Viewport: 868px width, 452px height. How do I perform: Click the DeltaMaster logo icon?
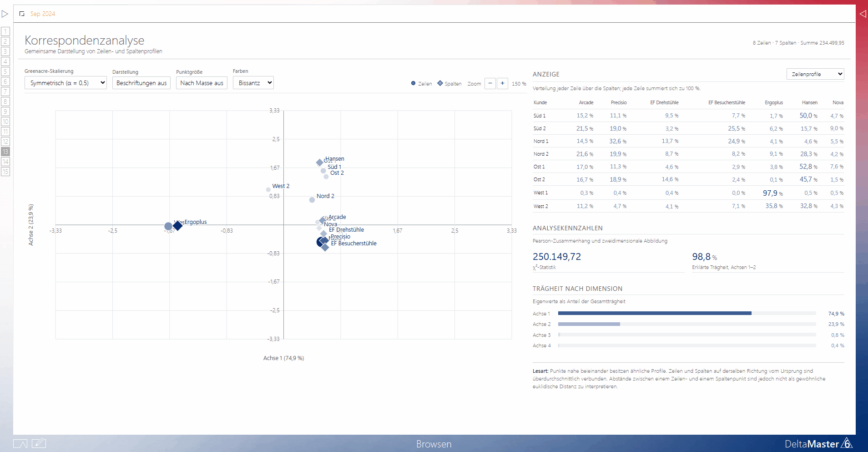(846, 443)
